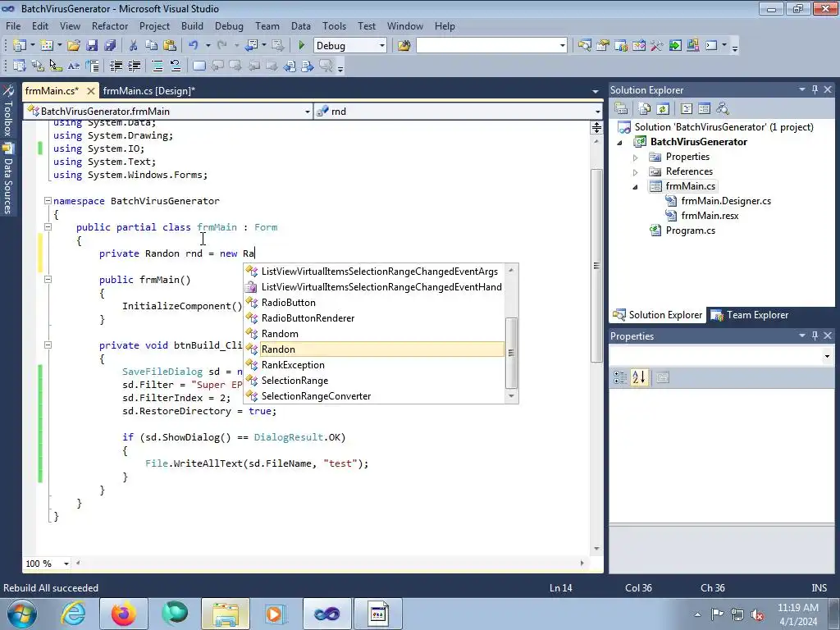This screenshot has height=630, width=840.
Task: Toggle bookmark on current line icon
Action: pos(199,66)
